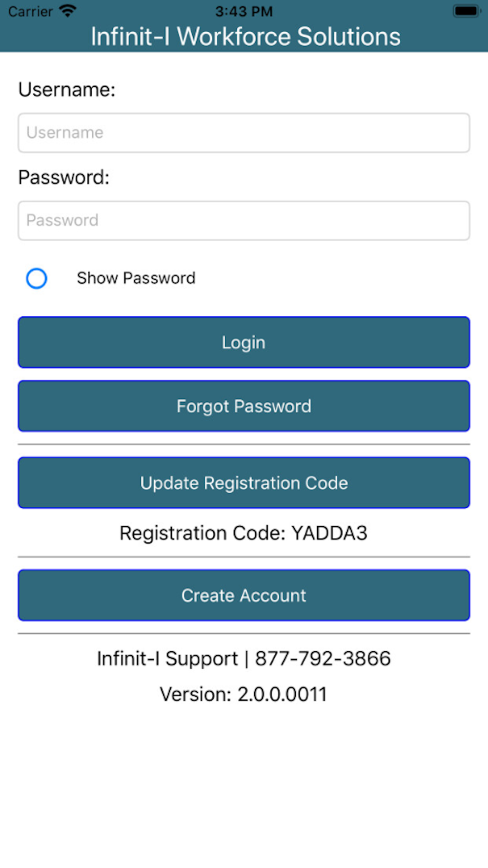Click the Password: field label
488x868 pixels.
click(64, 178)
